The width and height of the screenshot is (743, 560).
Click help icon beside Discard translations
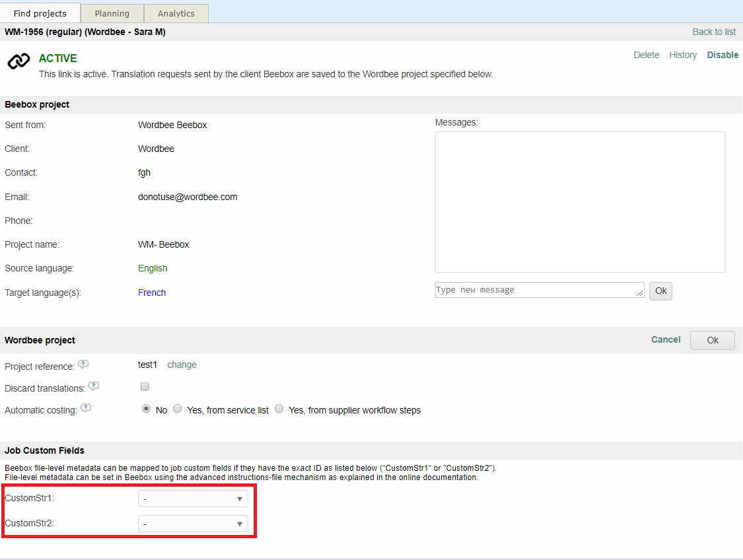(x=94, y=386)
